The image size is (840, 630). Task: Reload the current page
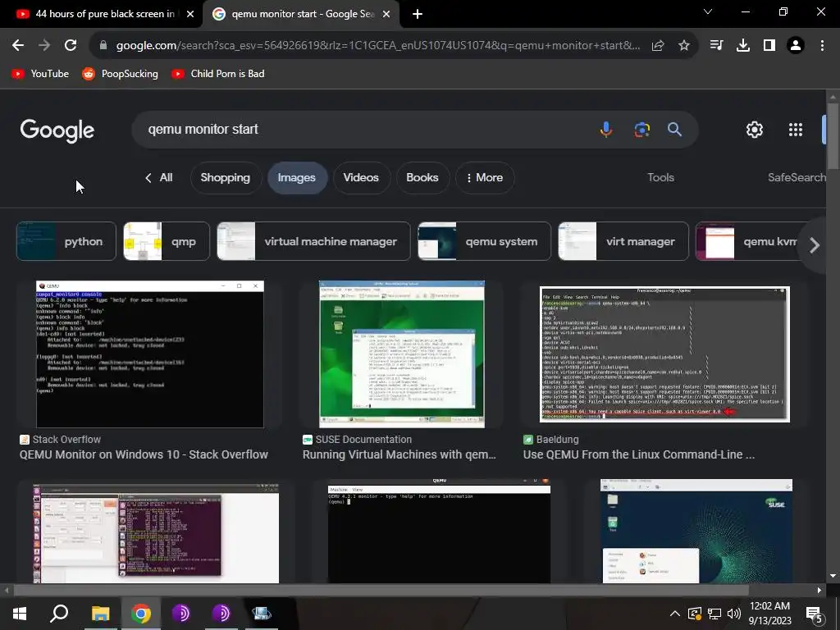(x=71, y=46)
